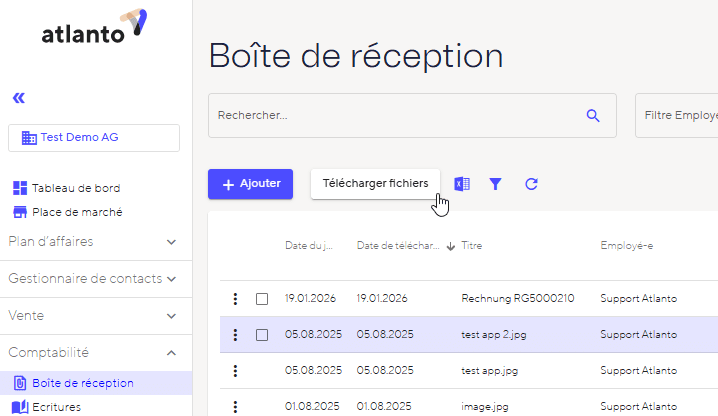Click the Excel export icon
The height and width of the screenshot is (416, 718).
click(461, 184)
